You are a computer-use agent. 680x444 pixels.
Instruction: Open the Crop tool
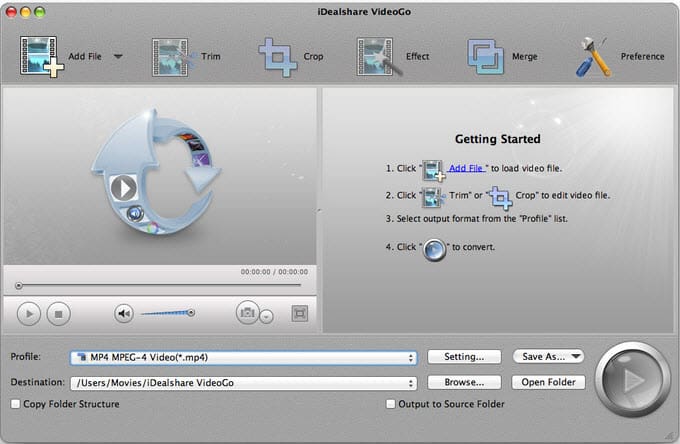[291, 57]
